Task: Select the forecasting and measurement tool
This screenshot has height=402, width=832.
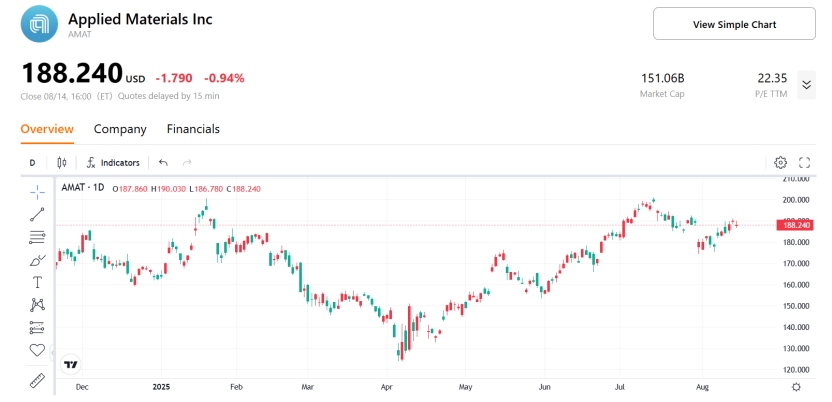Action: tap(37, 327)
